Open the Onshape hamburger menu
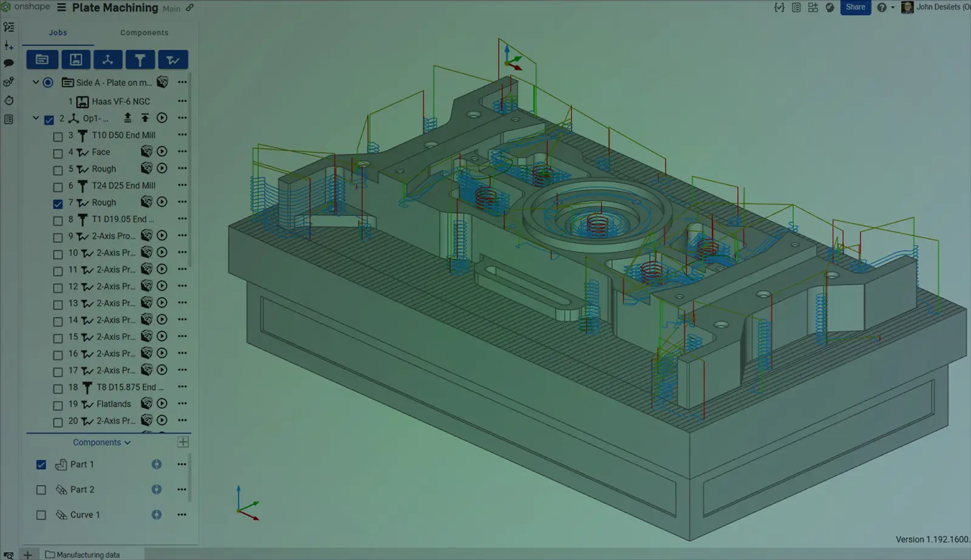Image resolution: width=971 pixels, height=560 pixels. [61, 7]
